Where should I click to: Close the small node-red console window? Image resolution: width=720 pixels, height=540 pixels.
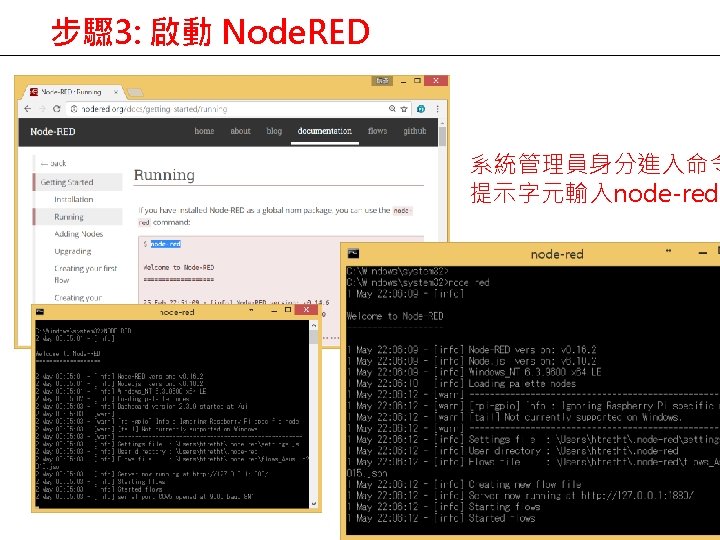[306, 310]
